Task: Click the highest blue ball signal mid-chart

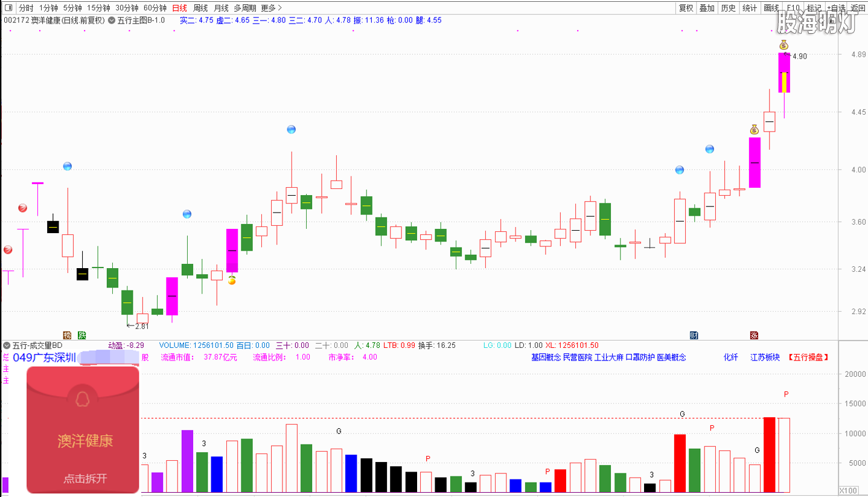Action: coord(292,129)
